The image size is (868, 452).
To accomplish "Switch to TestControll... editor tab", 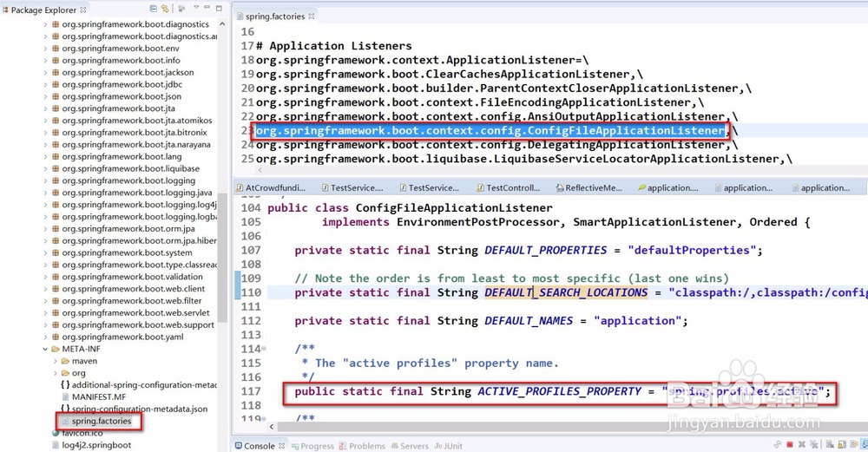I will (509, 188).
